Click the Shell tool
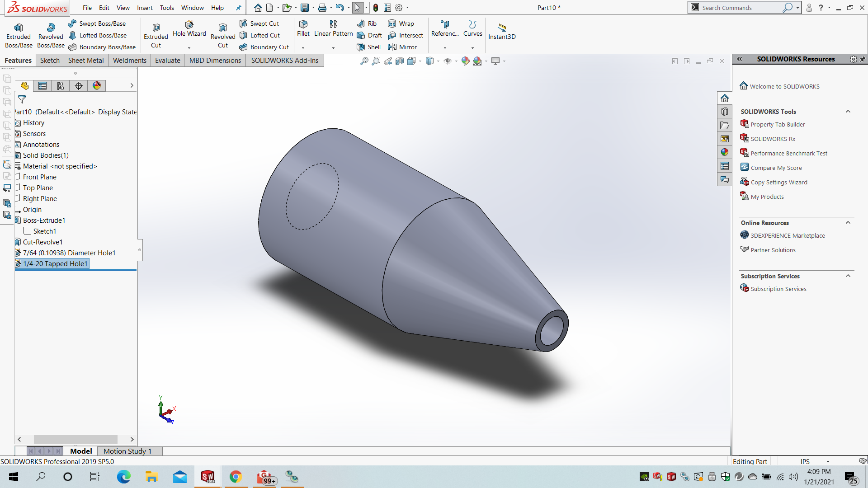Screen dimensions: 868x488 click(x=368, y=47)
